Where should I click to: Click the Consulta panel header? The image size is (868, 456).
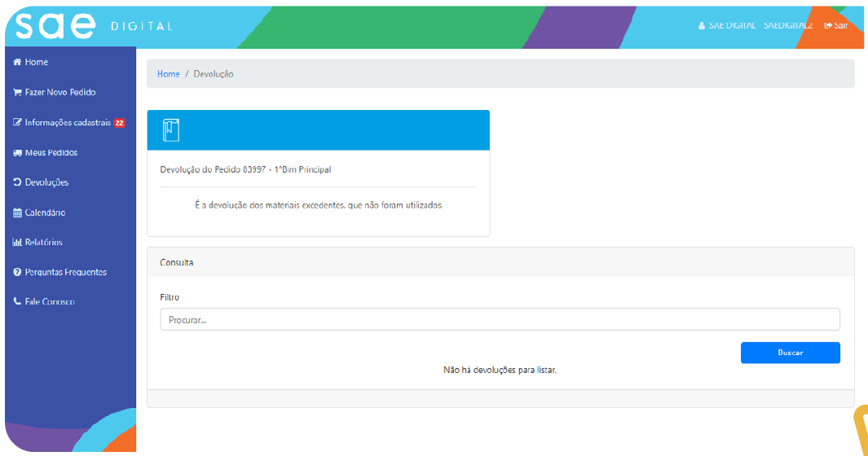[500, 262]
